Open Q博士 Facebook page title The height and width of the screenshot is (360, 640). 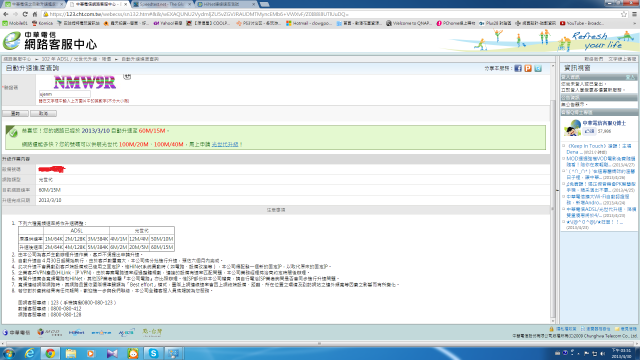604,123
